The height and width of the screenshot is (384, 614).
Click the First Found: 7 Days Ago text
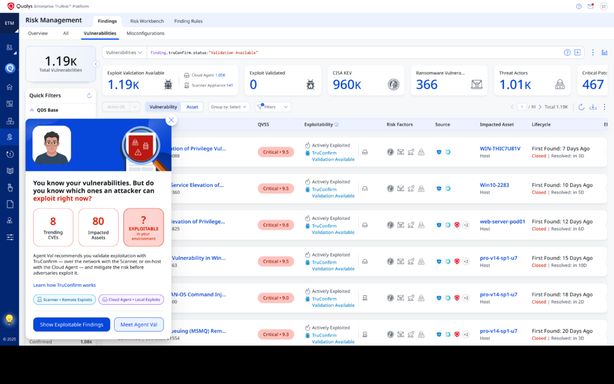(x=560, y=149)
